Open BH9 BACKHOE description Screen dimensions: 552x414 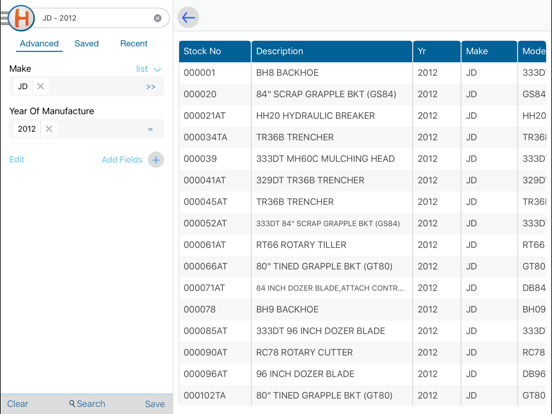point(287,309)
